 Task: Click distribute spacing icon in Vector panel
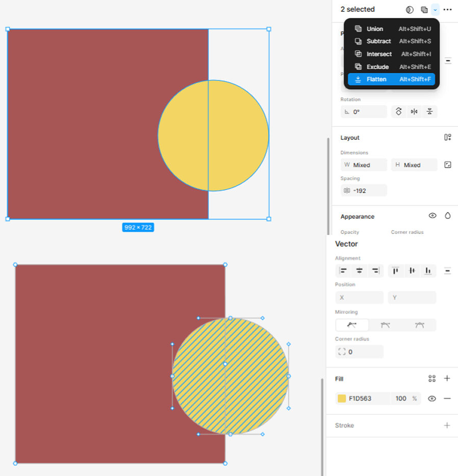[447, 271]
